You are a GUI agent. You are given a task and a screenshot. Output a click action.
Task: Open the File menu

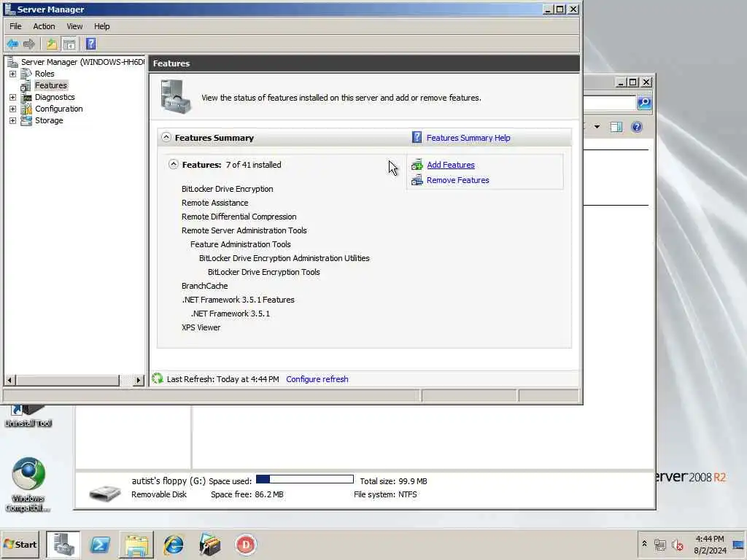pyautogui.click(x=15, y=26)
